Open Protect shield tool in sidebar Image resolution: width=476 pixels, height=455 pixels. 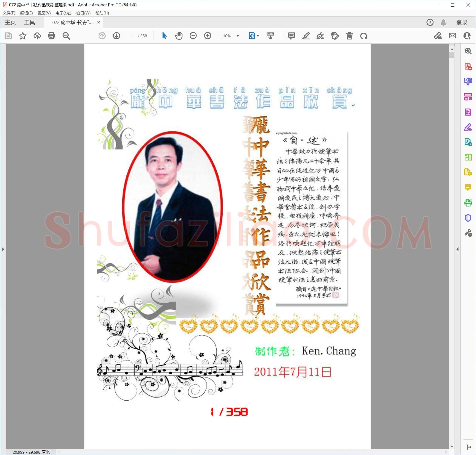[468, 218]
